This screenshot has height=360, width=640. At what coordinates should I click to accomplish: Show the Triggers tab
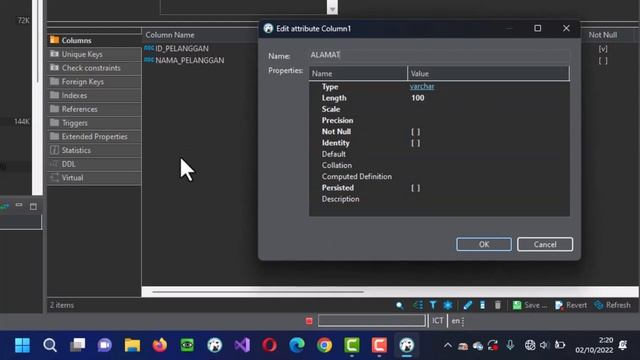(x=94, y=123)
